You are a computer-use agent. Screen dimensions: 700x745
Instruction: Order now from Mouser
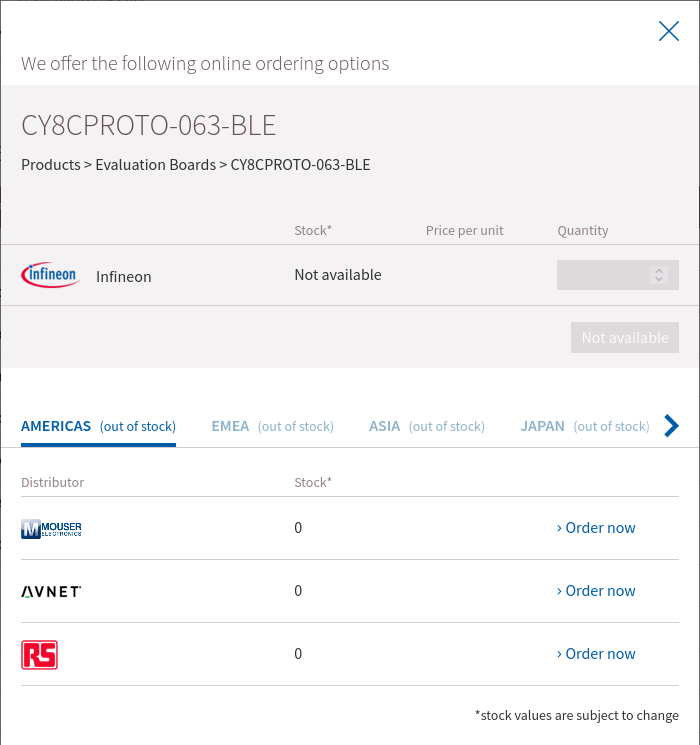(596, 528)
